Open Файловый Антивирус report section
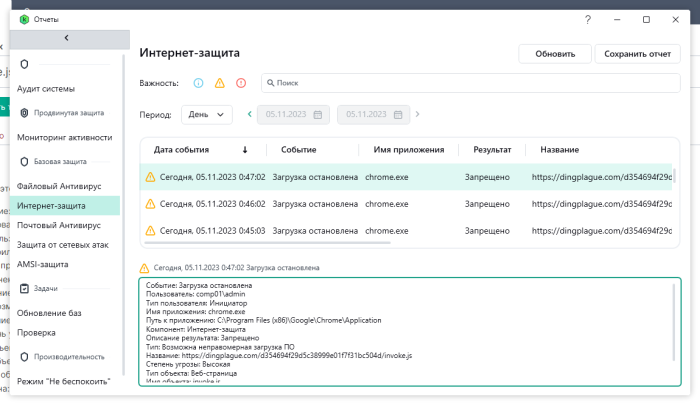 pyautogui.click(x=59, y=186)
